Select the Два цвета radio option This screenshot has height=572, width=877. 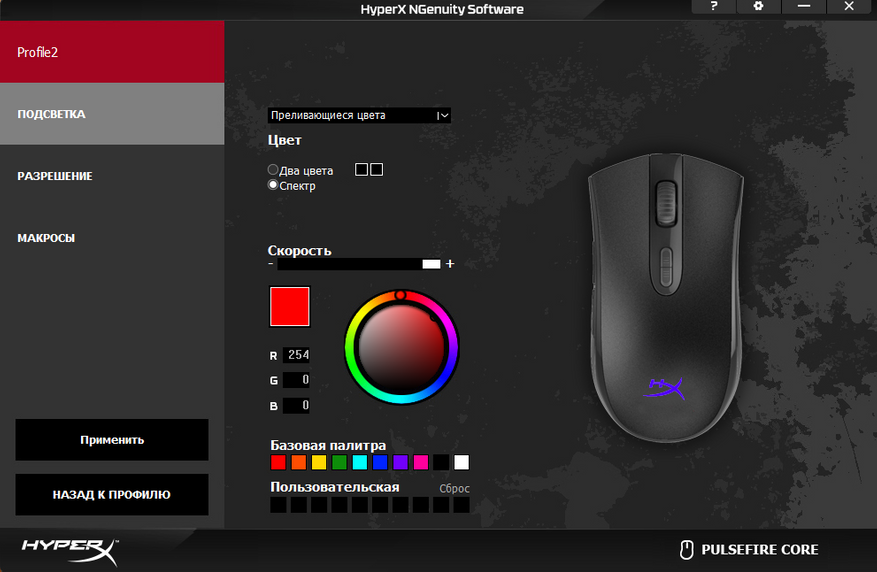[273, 169]
